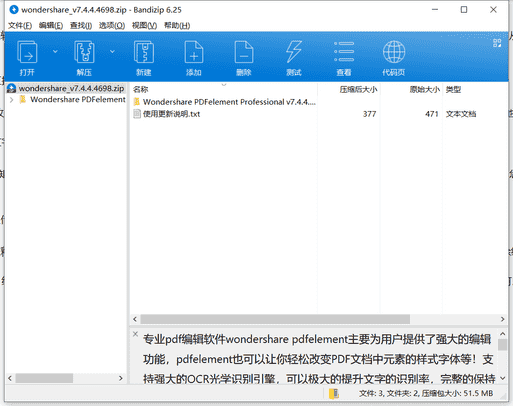Click the original size value 471

(432, 114)
